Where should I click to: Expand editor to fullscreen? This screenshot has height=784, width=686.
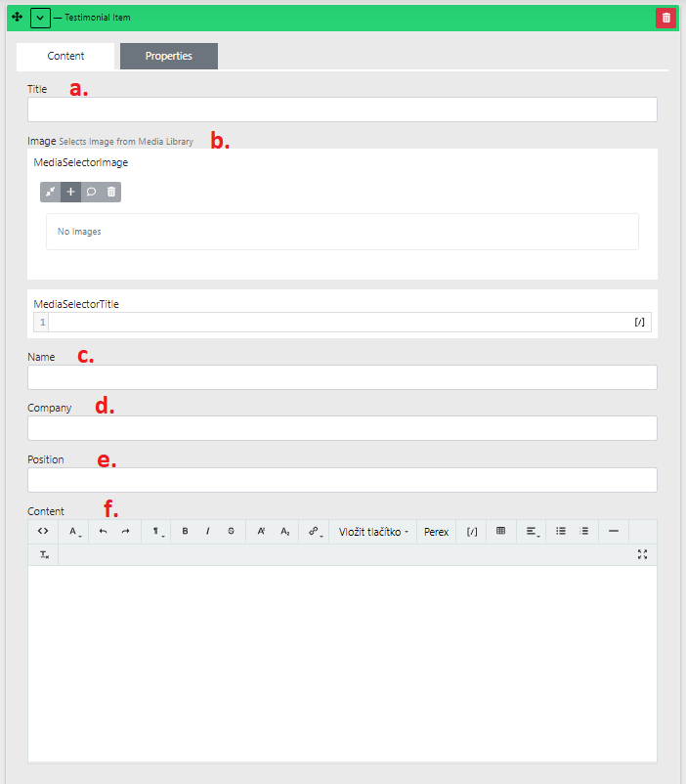[642, 554]
